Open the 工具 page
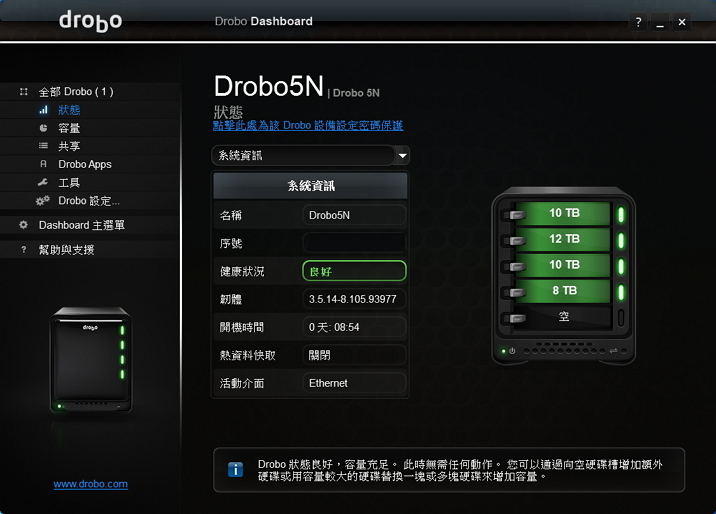 coord(69,183)
